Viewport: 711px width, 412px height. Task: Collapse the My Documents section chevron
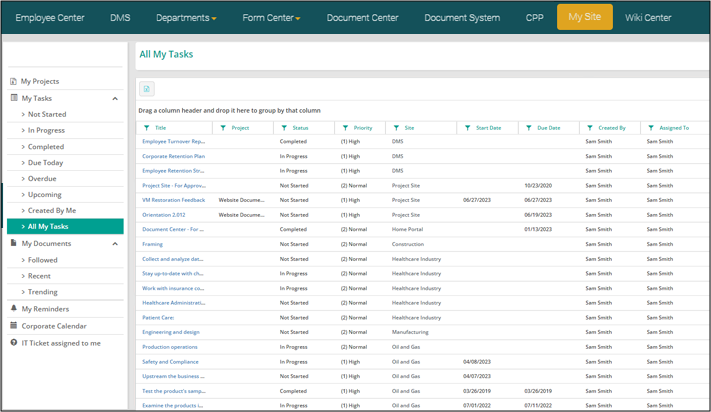coord(115,244)
